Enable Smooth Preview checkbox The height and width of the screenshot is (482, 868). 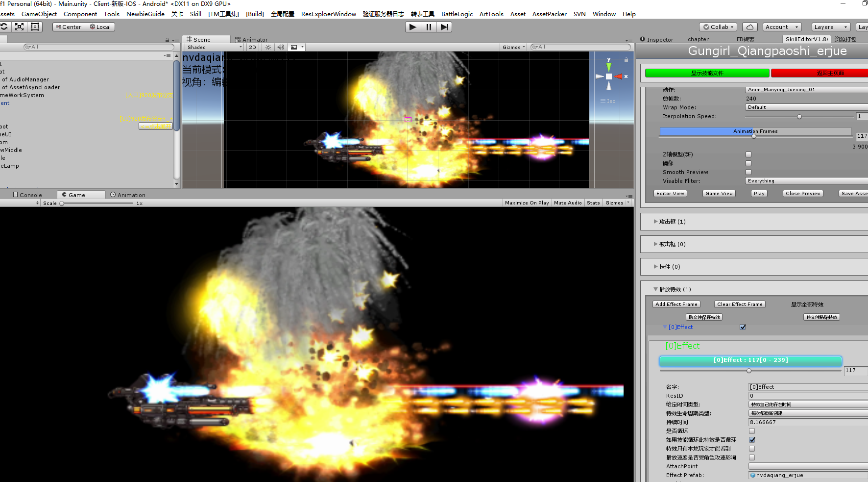(748, 172)
